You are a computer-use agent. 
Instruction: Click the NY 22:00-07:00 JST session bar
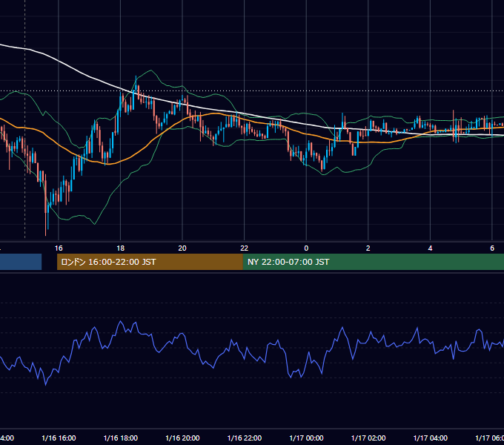373,262
